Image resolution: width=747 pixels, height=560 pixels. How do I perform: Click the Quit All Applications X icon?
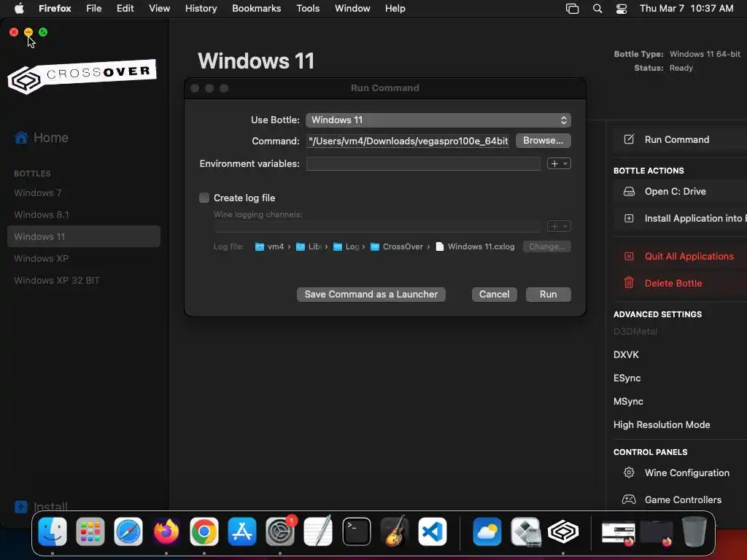(629, 256)
